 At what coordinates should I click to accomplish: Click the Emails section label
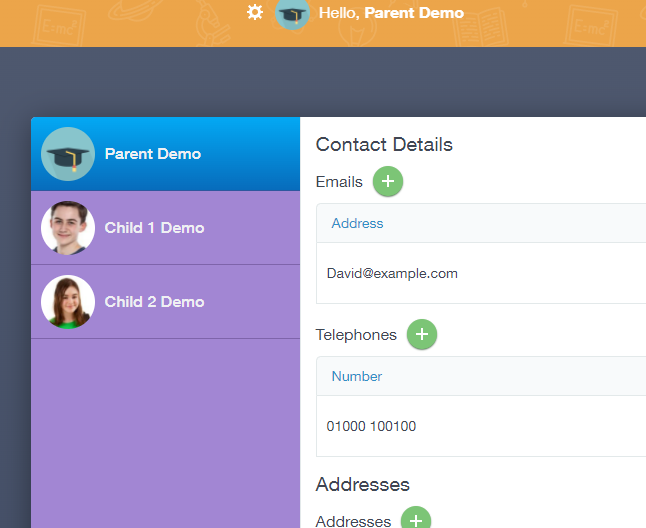pos(339,182)
